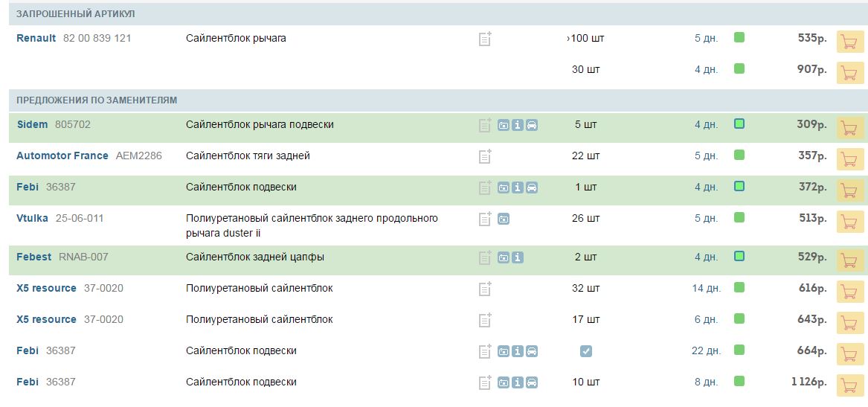
Task: Click green status square for Renault 535р
Action: point(739,38)
